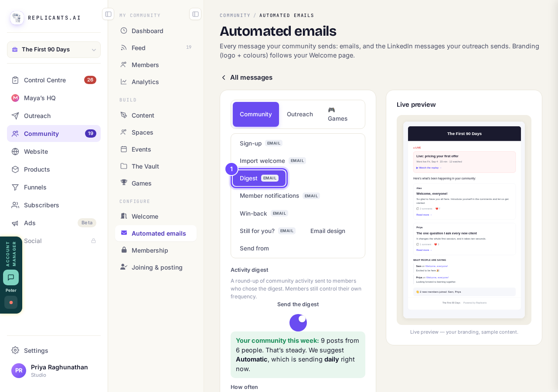Click the Replicants.ai logo icon

pyautogui.click(x=17, y=18)
